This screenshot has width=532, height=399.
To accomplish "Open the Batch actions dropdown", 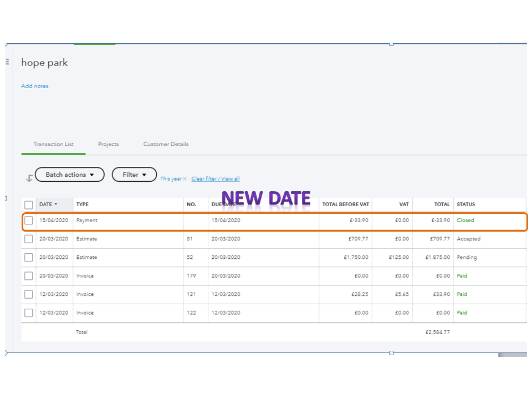I will point(69,175).
